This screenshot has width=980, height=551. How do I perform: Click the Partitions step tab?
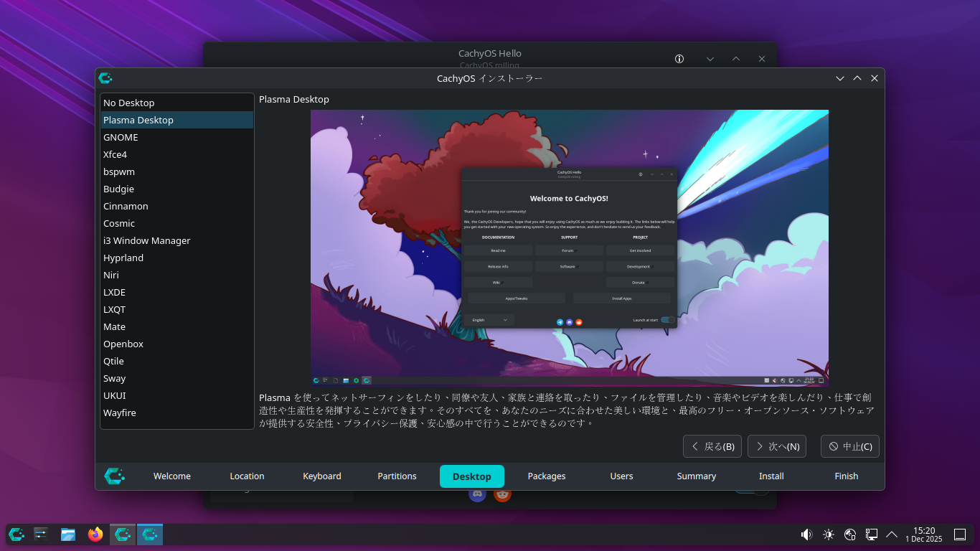pos(397,476)
